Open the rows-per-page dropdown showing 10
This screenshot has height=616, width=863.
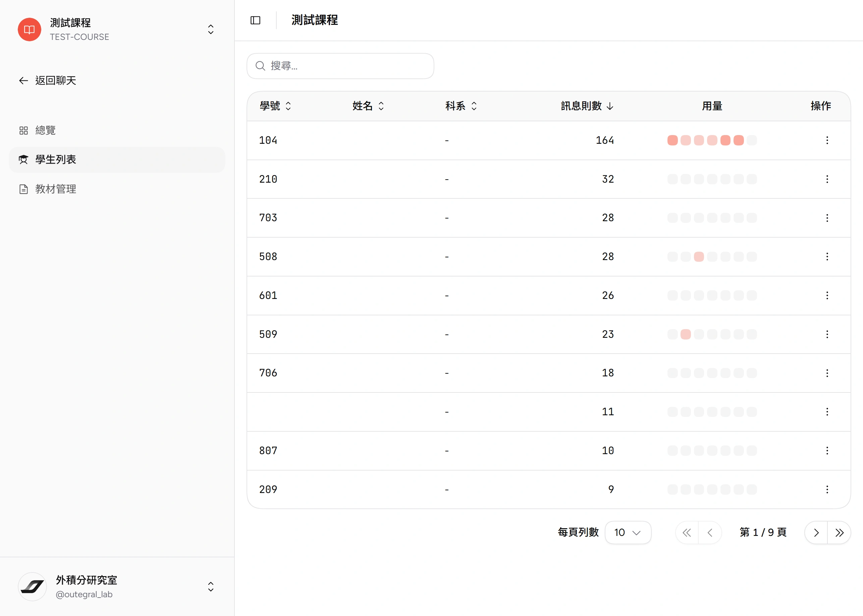click(x=628, y=533)
